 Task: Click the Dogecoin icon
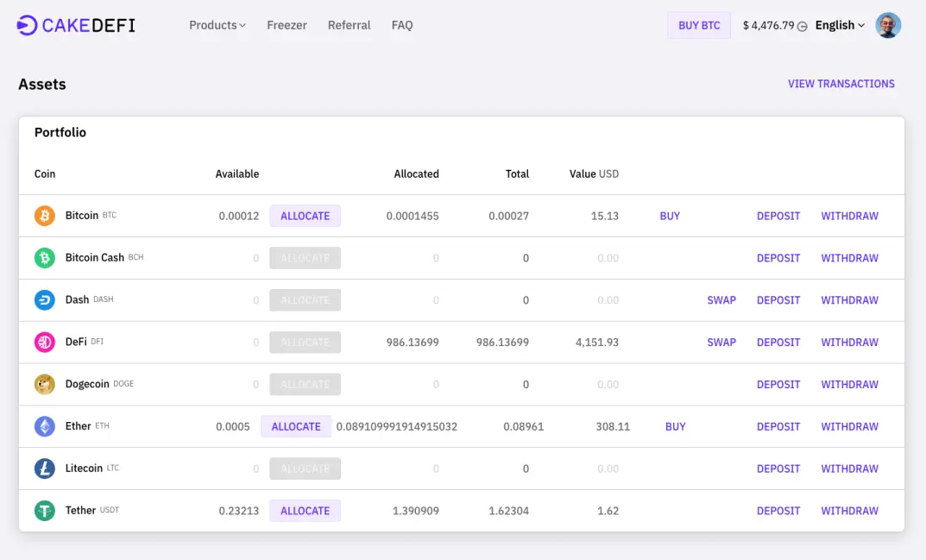pos(44,384)
